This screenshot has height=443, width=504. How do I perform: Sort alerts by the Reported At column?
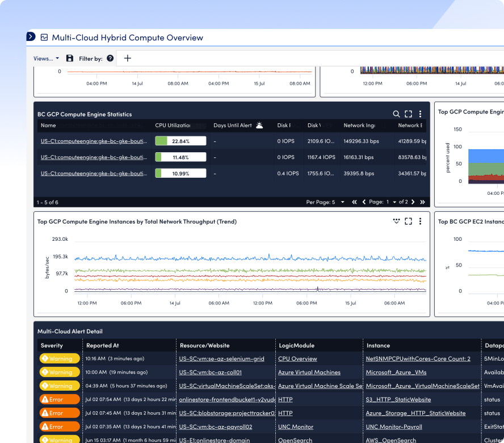(x=103, y=345)
